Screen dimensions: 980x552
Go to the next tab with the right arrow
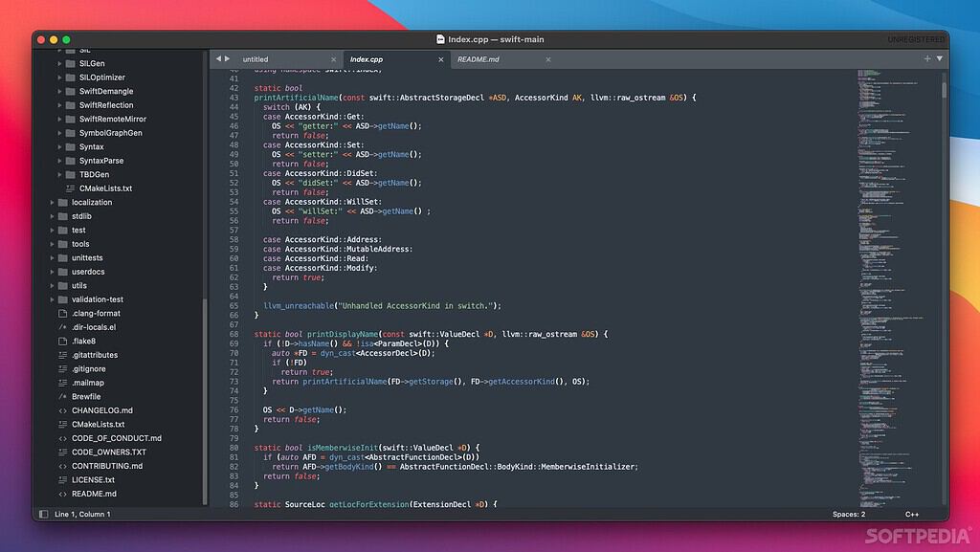(228, 58)
